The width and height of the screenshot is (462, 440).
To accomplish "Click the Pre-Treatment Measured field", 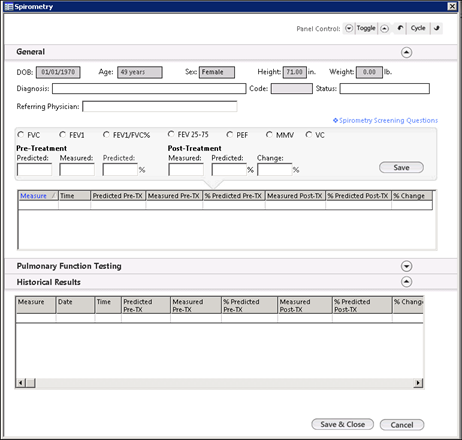I will click(x=77, y=169).
